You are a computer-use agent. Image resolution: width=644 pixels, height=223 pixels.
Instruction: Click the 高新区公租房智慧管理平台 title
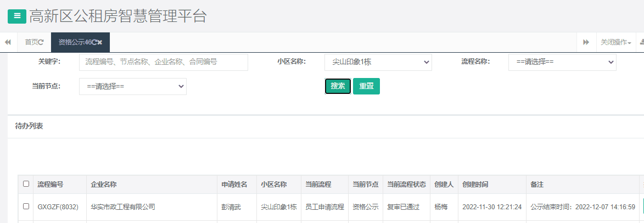click(118, 16)
